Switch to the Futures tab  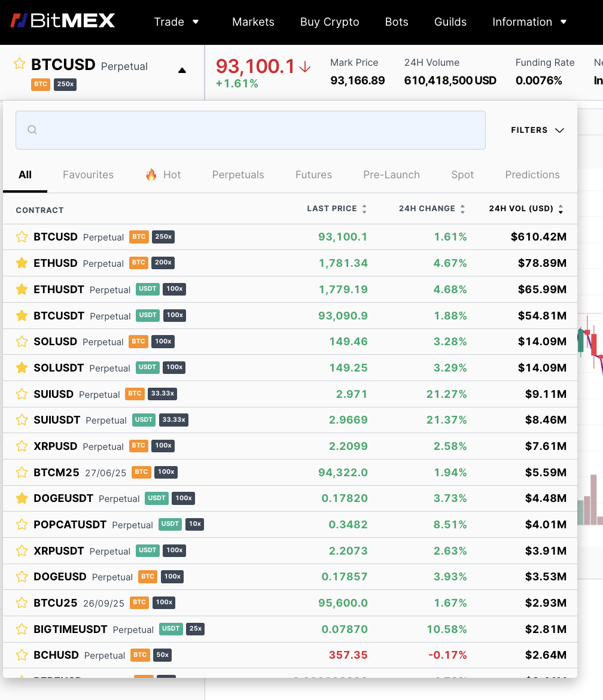314,175
